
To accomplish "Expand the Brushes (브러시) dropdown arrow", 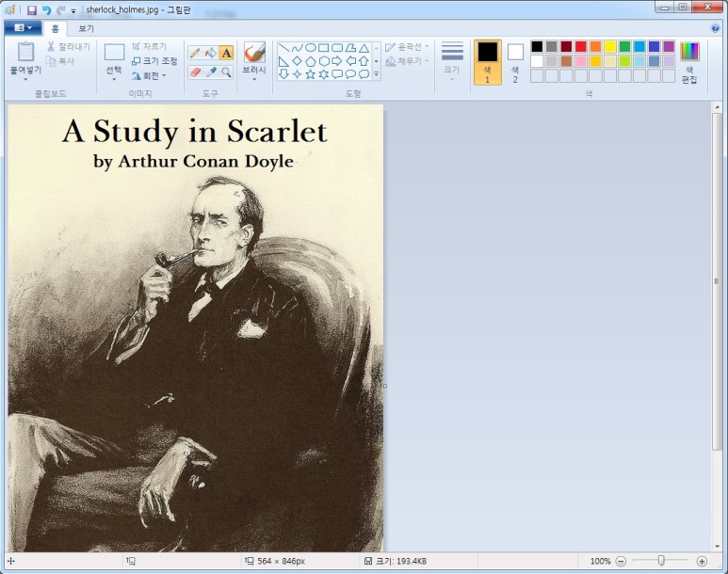I will pos(254,79).
